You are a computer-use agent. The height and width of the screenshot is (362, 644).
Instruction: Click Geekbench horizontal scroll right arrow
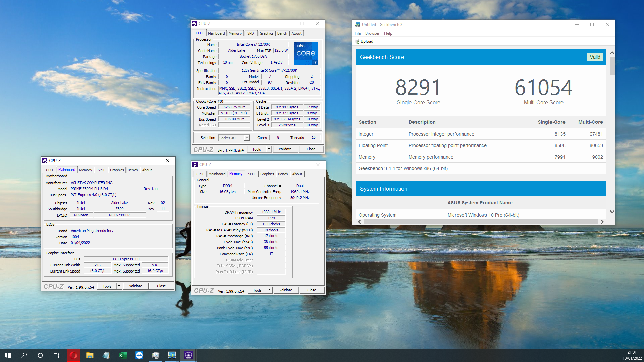point(602,222)
